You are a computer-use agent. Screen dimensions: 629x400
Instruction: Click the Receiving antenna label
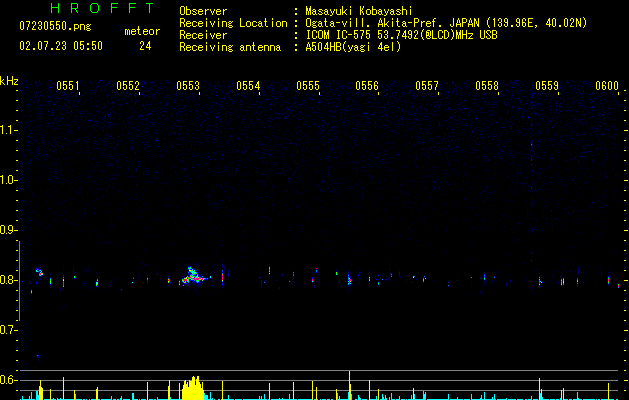[x=230, y=47]
